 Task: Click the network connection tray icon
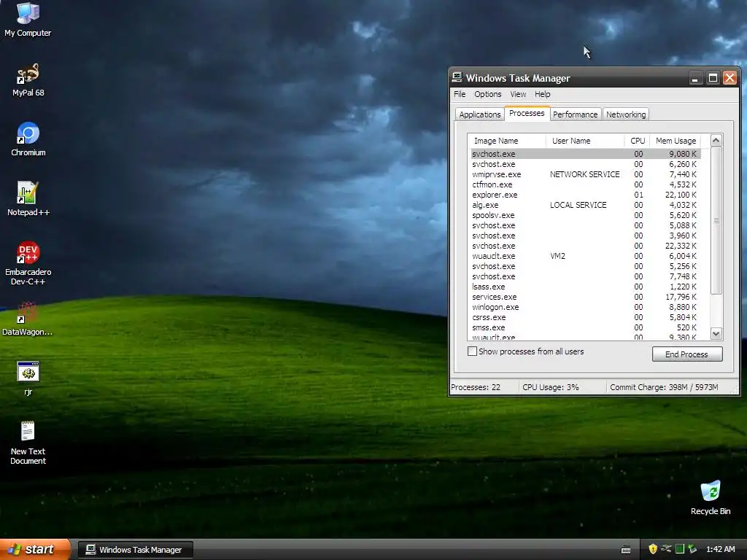[666, 549]
